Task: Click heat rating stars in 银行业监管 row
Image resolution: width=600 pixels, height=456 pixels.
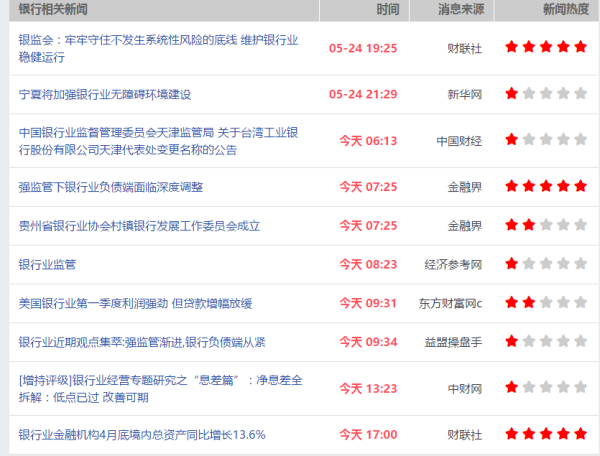Action: [x=546, y=264]
